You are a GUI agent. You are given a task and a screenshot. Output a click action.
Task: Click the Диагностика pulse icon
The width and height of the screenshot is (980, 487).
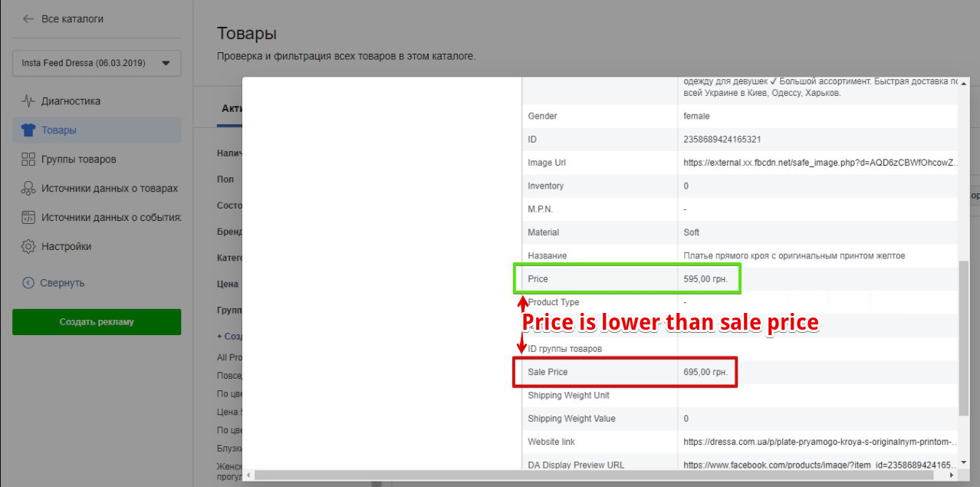tap(28, 101)
